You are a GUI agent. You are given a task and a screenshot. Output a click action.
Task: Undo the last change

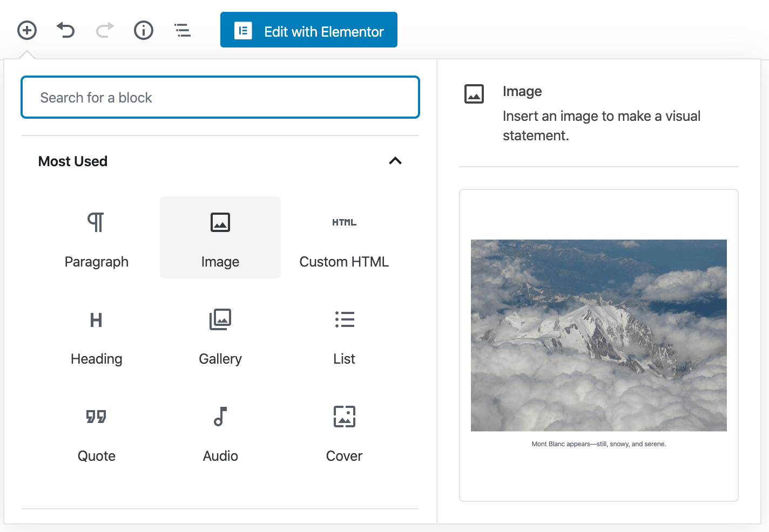click(x=66, y=30)
